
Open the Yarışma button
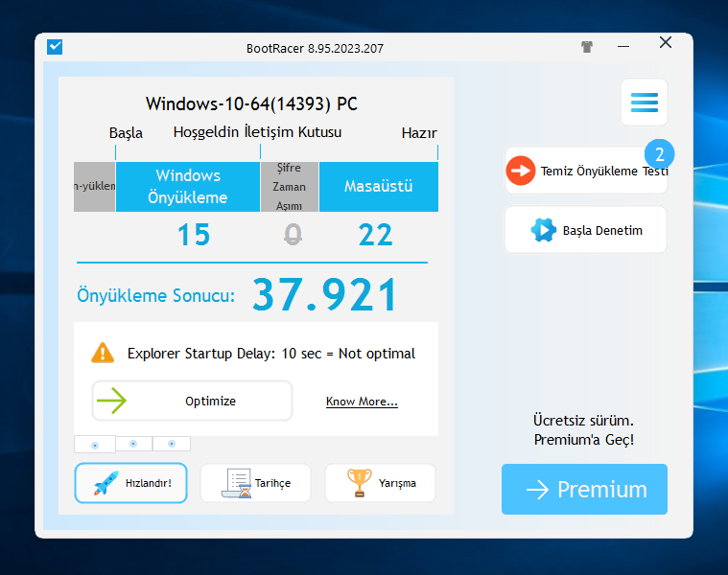(380, 483)
